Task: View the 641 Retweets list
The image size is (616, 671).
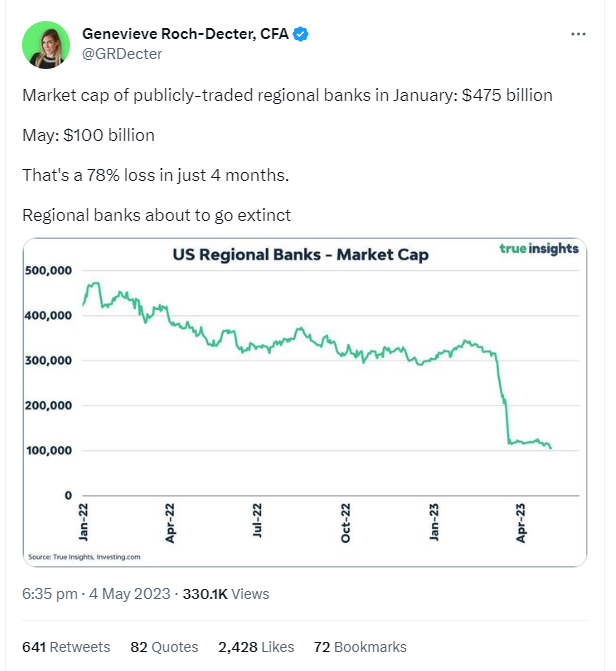Action: tap(66, 647)
